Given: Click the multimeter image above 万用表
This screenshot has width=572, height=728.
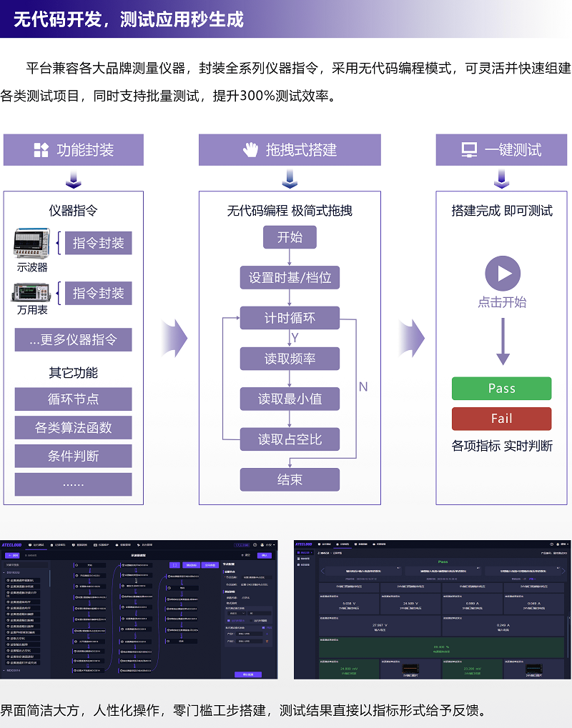Looking at the screenshot, I should pyautogui.click(x=32, y=292).
